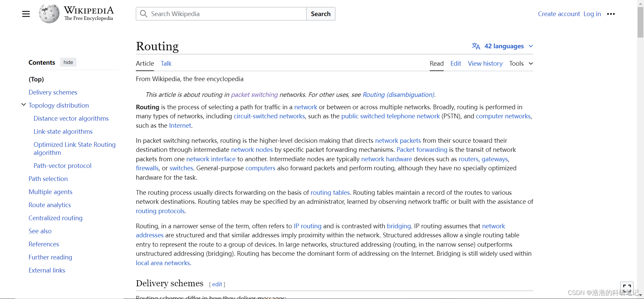Viewport: 644px width, 299px height.
Task: Go to See also section
Action: coord(40,231)
